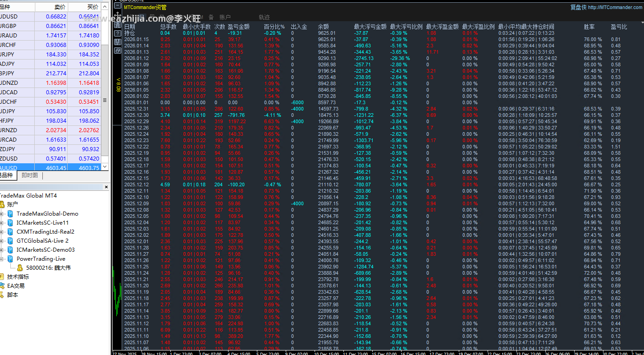Screen dimensions: 644x355
Task: Click the ICMarketsSC-Live11 server icon
Action: (x=10, y=223)
